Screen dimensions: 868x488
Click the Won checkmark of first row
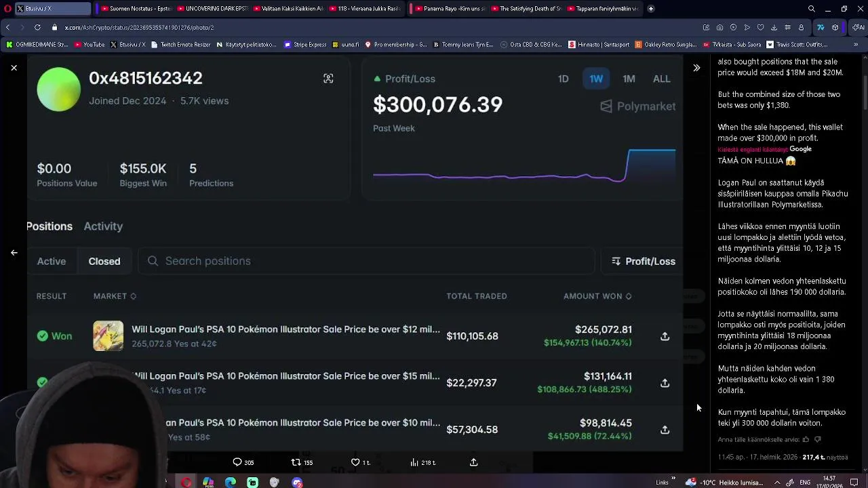click(x=43, y=336)
